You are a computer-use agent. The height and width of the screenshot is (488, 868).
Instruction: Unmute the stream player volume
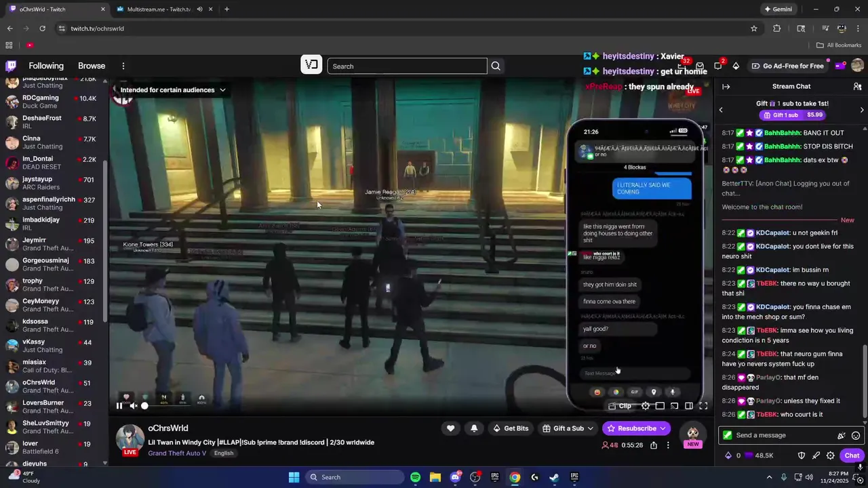[x=134, y=406]
